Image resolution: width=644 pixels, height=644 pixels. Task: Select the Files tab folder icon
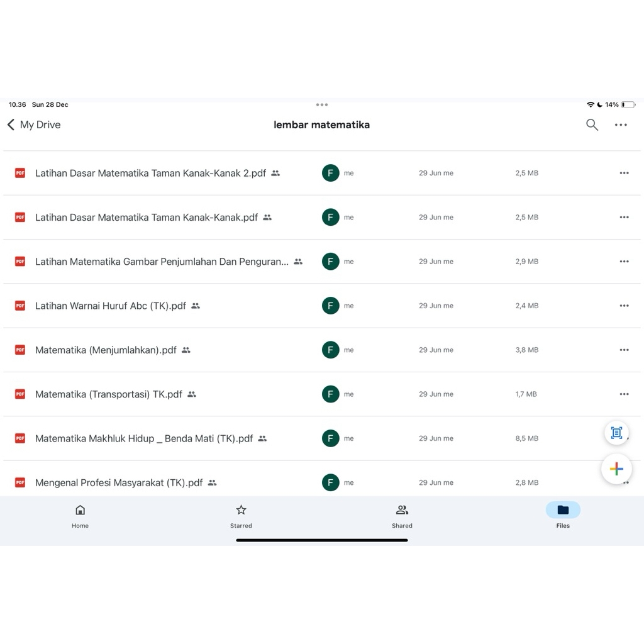coord(563,510)
